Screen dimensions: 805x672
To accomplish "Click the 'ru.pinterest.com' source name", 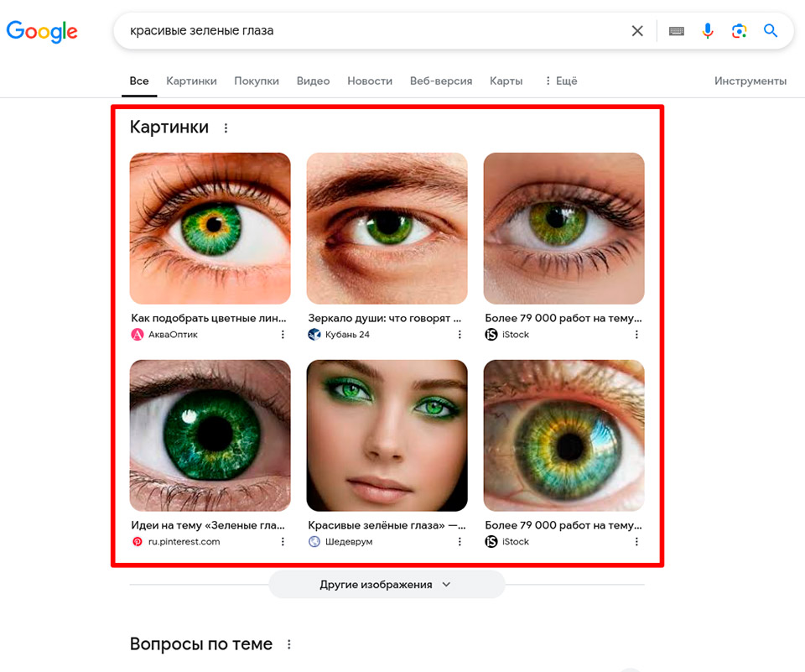I will [184, 541].
